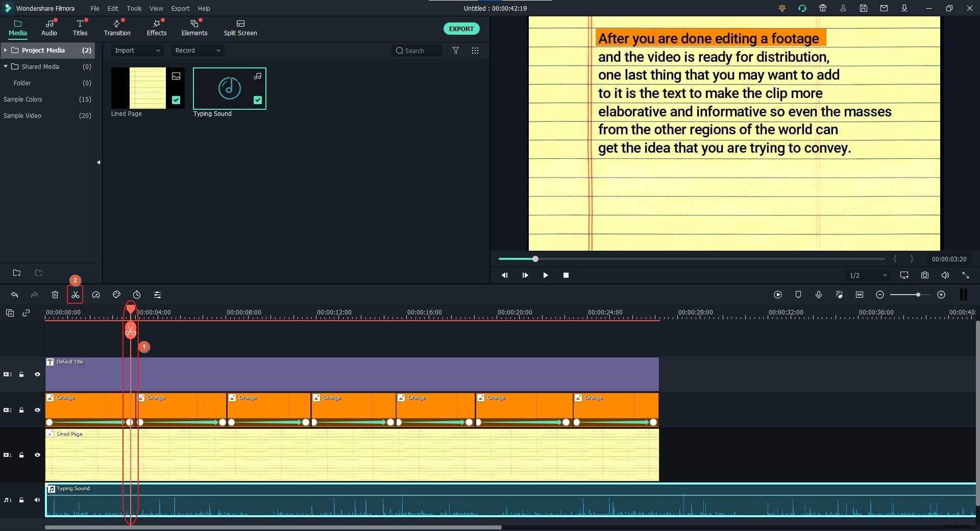980x531 pixels.
Task: Mute the Typing Sound track speaker icon
Action: [37, 500]
